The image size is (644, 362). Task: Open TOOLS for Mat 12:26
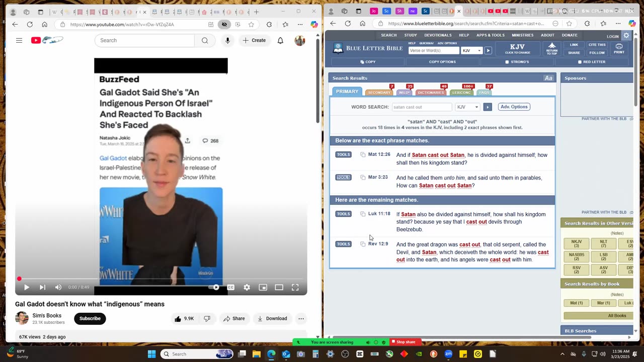(x=343, y=154)
